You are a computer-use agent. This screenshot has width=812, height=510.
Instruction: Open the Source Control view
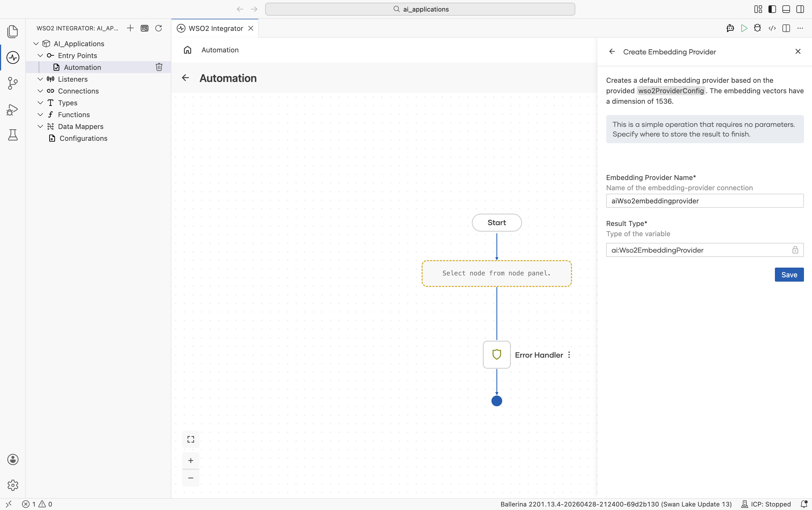click(x=12, y=83)
